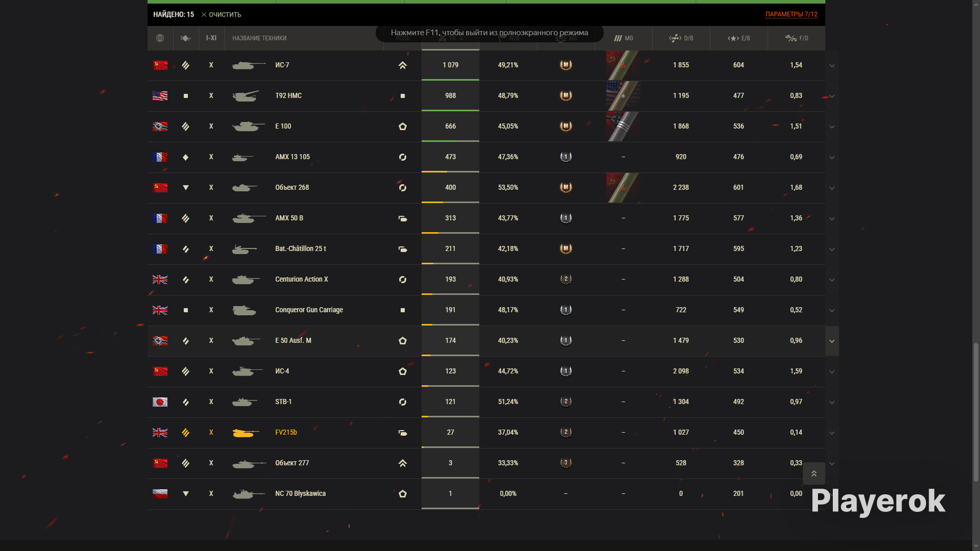Click the ИС-7 tank silhouette icon
This screenshot has height=551, width=980.
coord(249,65)
